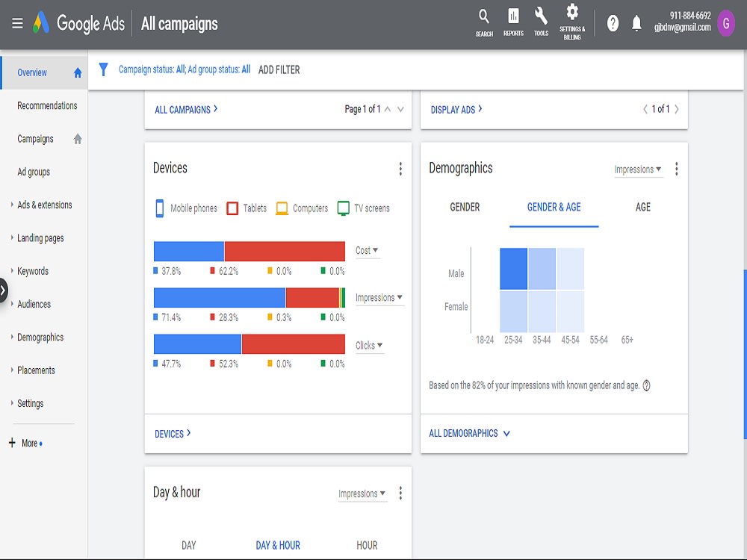Open Demographics in sidebar
Viewport: 747px width, 560px height.
(40, 337)
